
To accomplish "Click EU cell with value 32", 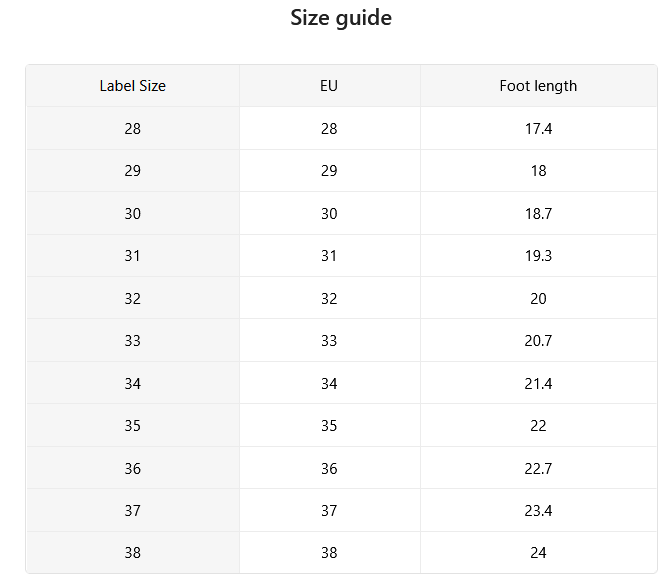I will tap(329, 298).
